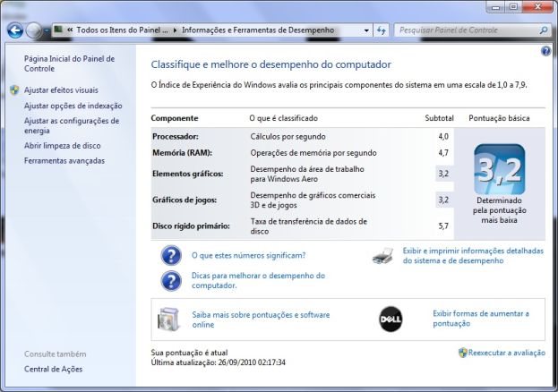Open the address bar history dropdown arrow
The width and height of the screenshot is (558, 392).
pos(366,30)
